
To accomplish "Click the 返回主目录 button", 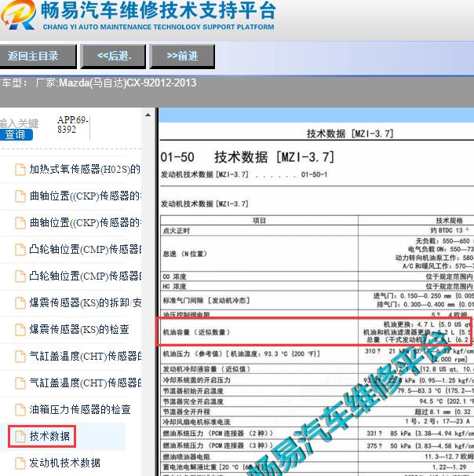I will pyautogui.click(x=38, y=57).
